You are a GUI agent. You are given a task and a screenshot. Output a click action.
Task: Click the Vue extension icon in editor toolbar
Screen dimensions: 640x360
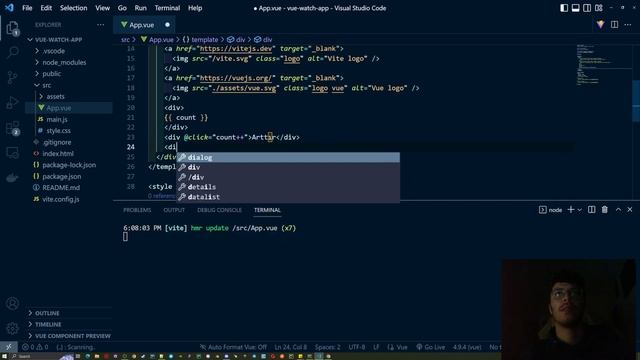(600, 25)
